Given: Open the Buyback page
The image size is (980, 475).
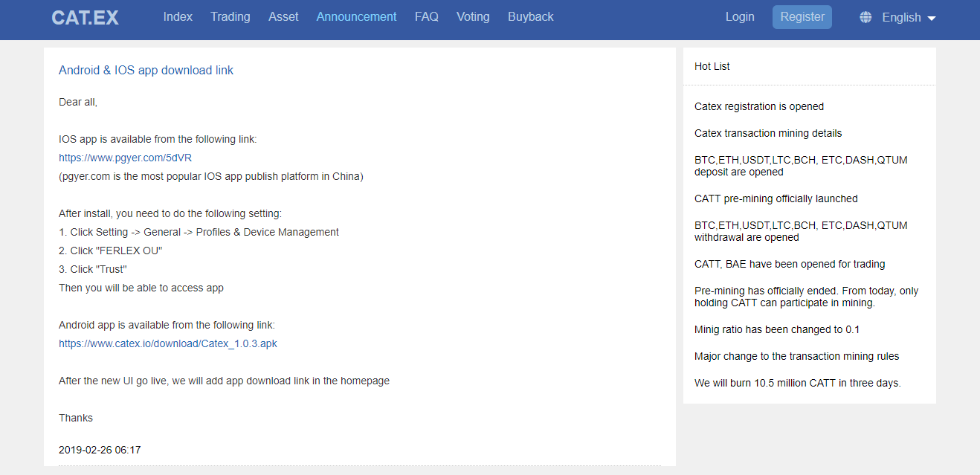Looking at the screenshot, I should coord(531,16).
